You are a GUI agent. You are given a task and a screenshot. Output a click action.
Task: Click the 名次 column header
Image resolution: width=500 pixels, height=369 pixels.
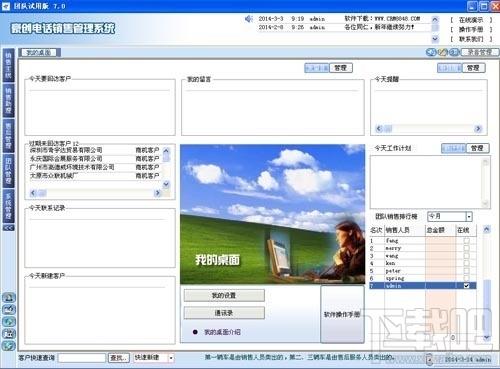(377, 230)
